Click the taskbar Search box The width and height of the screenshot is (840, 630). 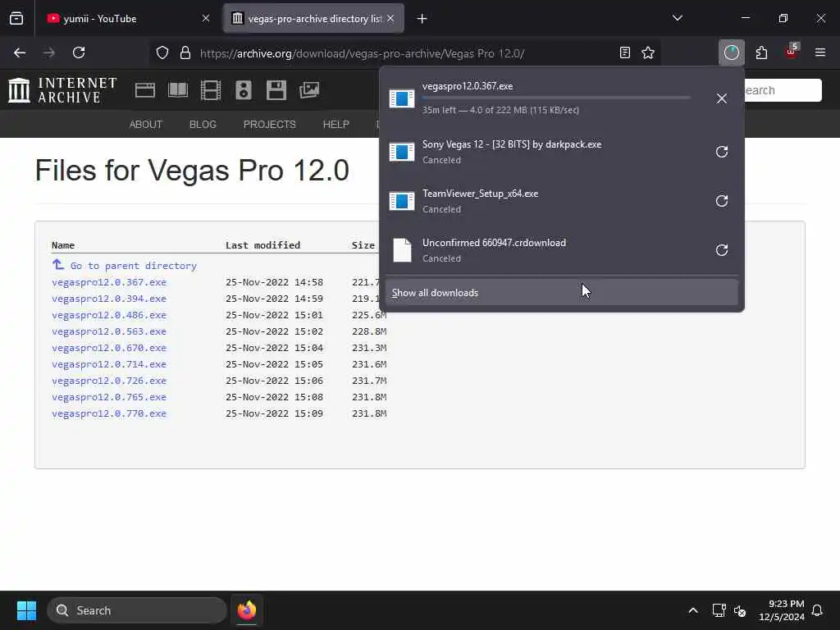[137, 610]
